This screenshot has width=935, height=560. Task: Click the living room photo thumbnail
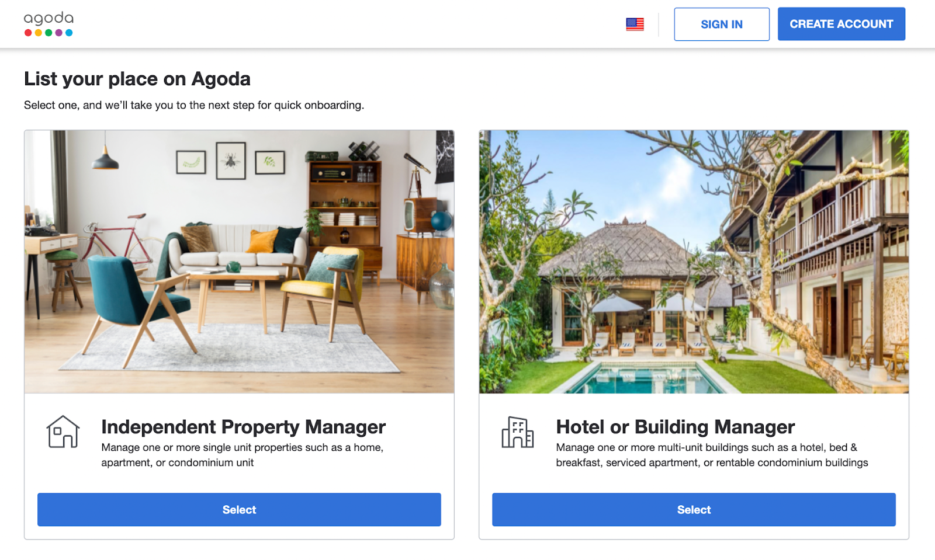[239, 262]
